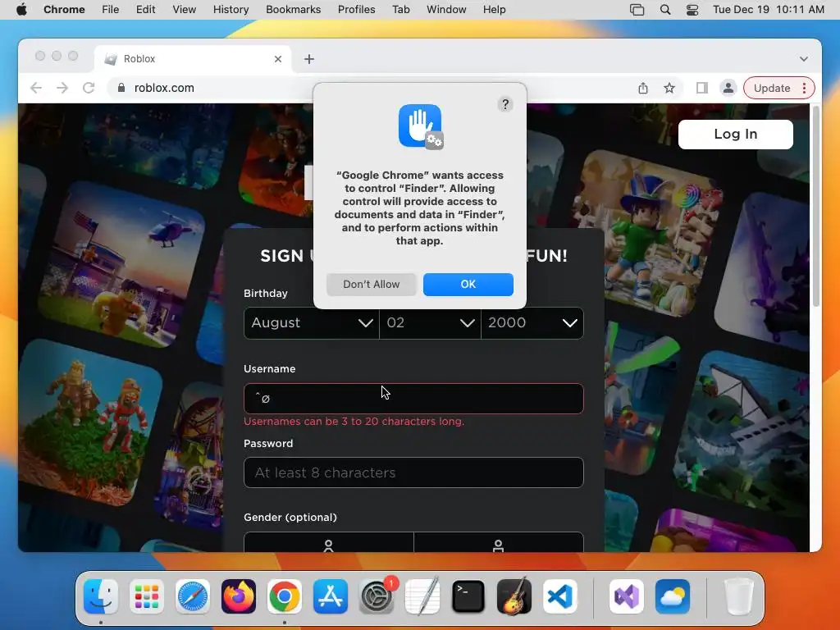Open TextEdit from the dock
Image resolution: width=840 pixels, height=630 pixels.
(422, 596)
